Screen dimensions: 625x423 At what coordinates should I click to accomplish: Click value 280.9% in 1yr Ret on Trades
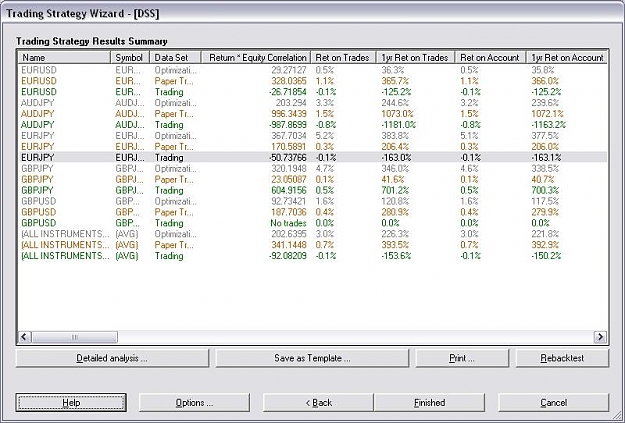pyautogui.click(x=395, y=212)
